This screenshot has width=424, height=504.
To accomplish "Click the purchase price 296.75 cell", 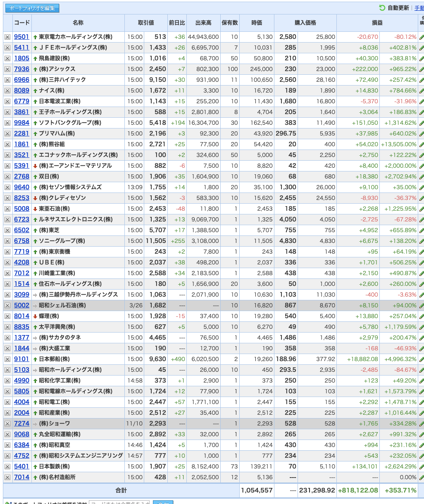I will tap(286, 133).
